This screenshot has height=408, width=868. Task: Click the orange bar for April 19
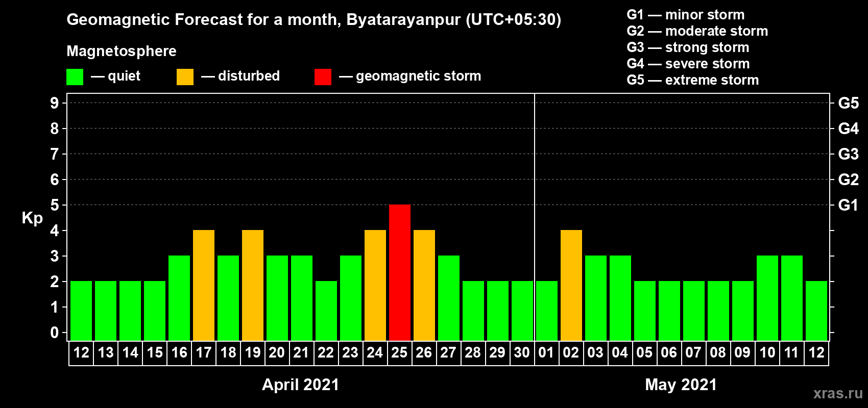click(x=253, y=285)
